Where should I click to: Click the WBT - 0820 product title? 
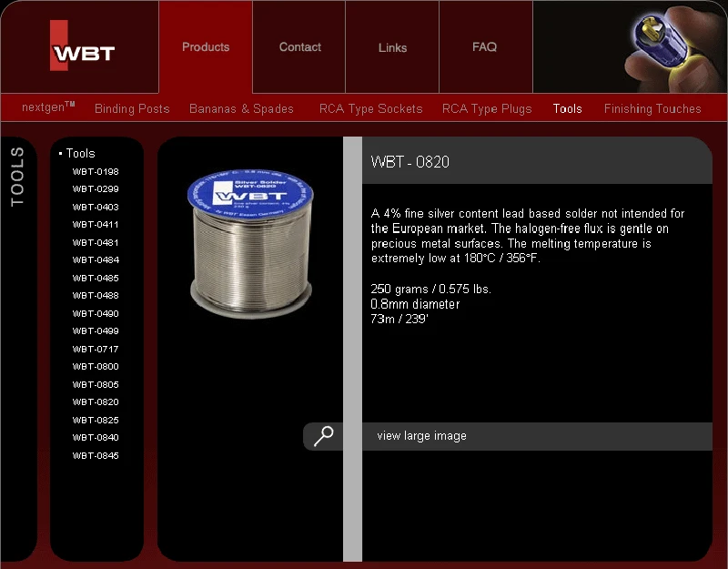click(x=410, y=162)
